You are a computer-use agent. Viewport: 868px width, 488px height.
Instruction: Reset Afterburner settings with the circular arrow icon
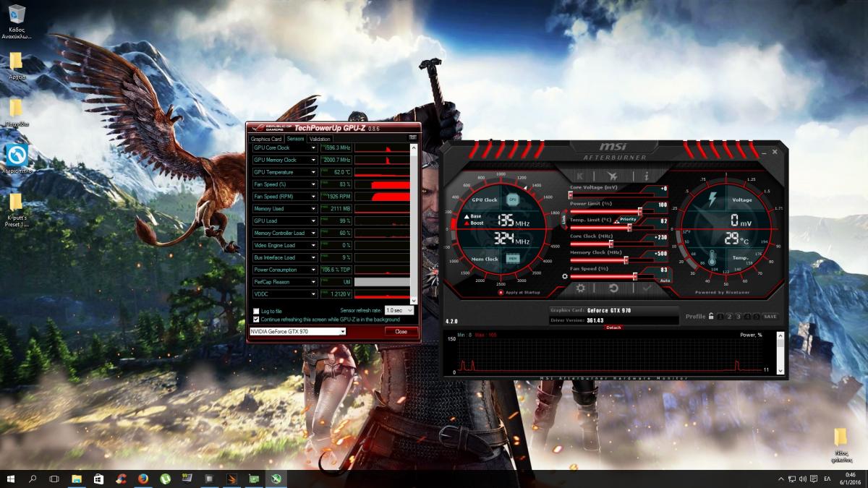pyautogui.click(x=613, y=288)
